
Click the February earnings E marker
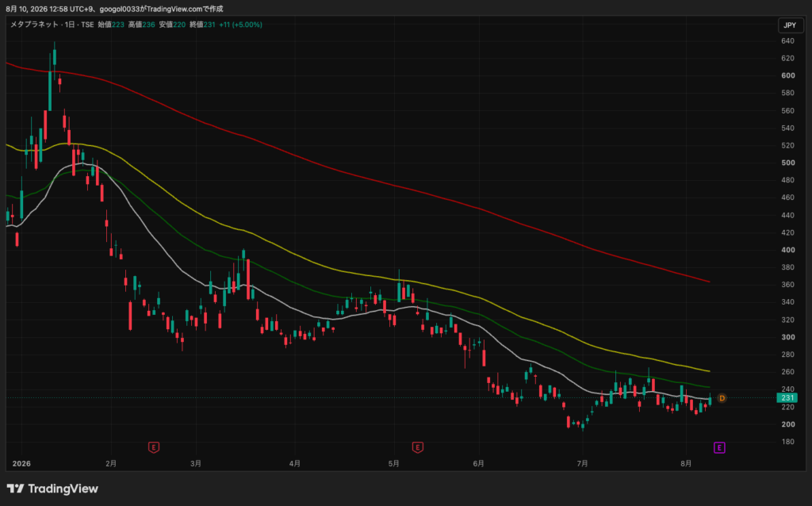(153, 447)
